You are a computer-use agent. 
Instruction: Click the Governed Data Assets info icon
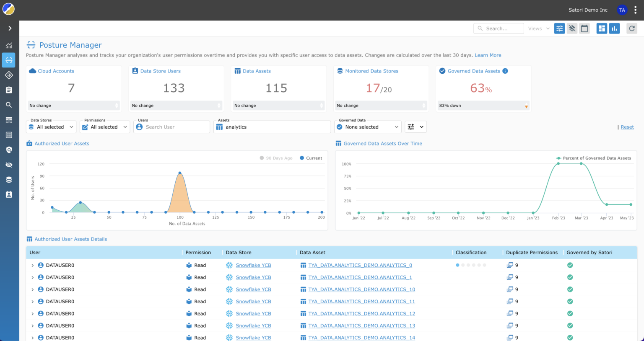tap(505, 71)
